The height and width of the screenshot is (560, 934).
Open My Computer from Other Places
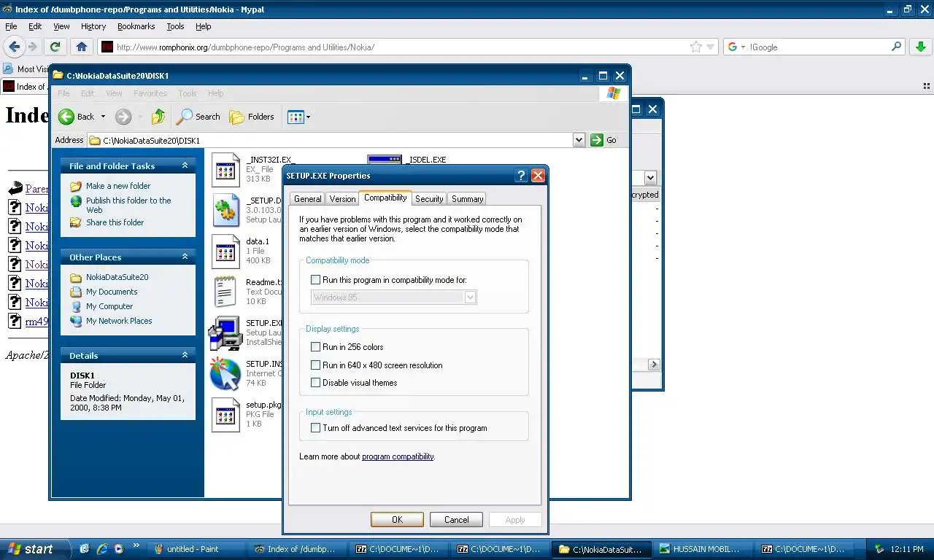click(x=109, y=306)
